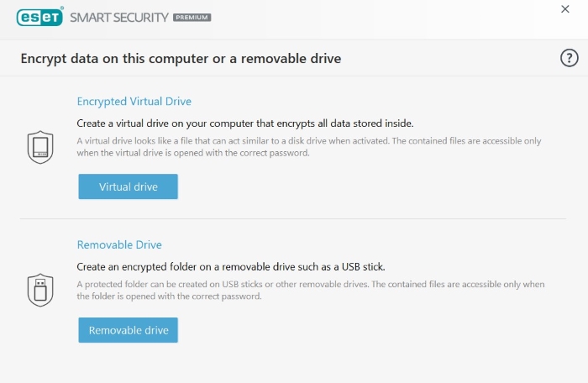The image size is (588, 383).
Task: Close the ESET encryption window
Action: click(x=564, y=9)
